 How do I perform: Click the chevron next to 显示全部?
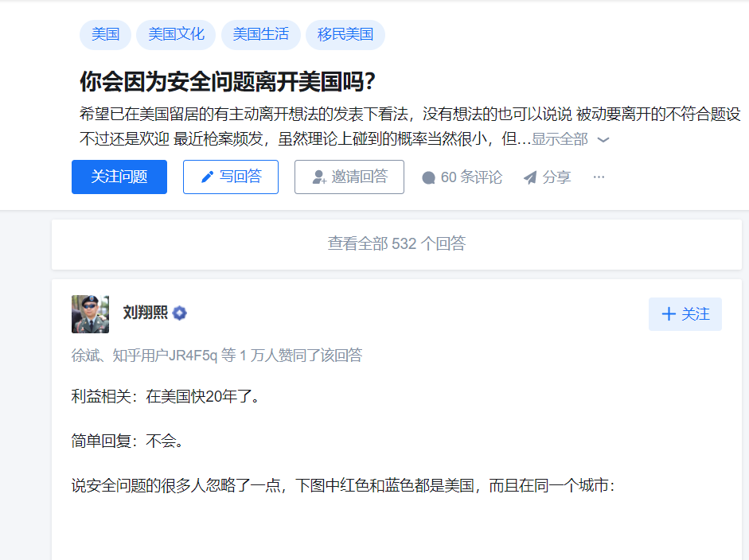(x=603, y=140)
